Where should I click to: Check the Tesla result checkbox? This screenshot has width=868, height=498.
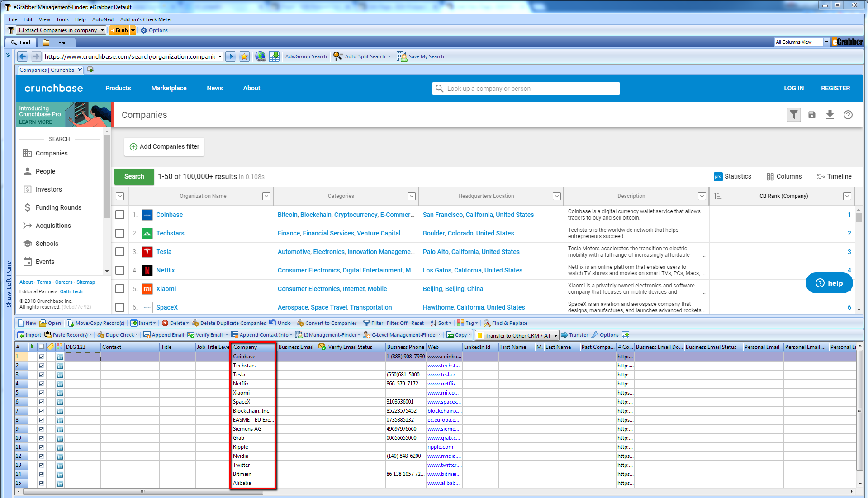(x=120, y=252)
